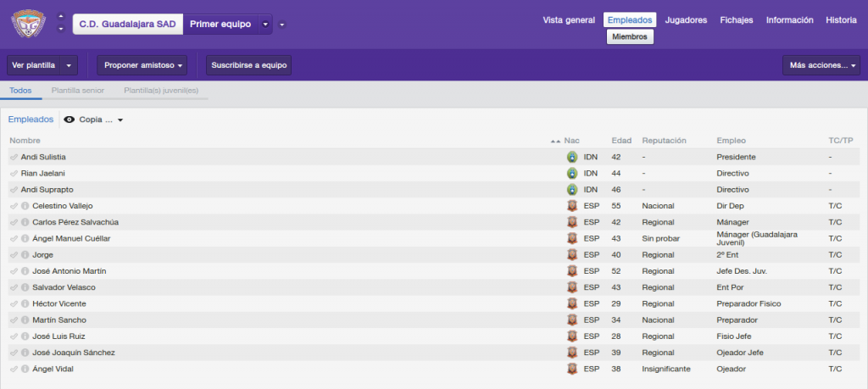Open the Primer equipo team selector arrow
The width and height of the screenshot is (868, 389).
click(x=265, y=25)
